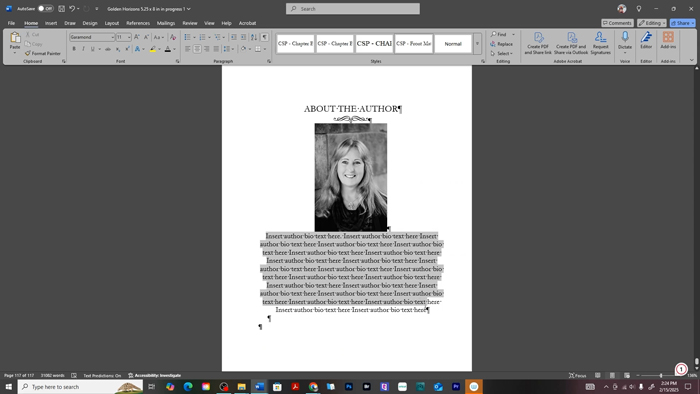This screenshot has height=394, width=700.
Task: Switch to Print Layout view in status bar
Action: coord(612,376)
